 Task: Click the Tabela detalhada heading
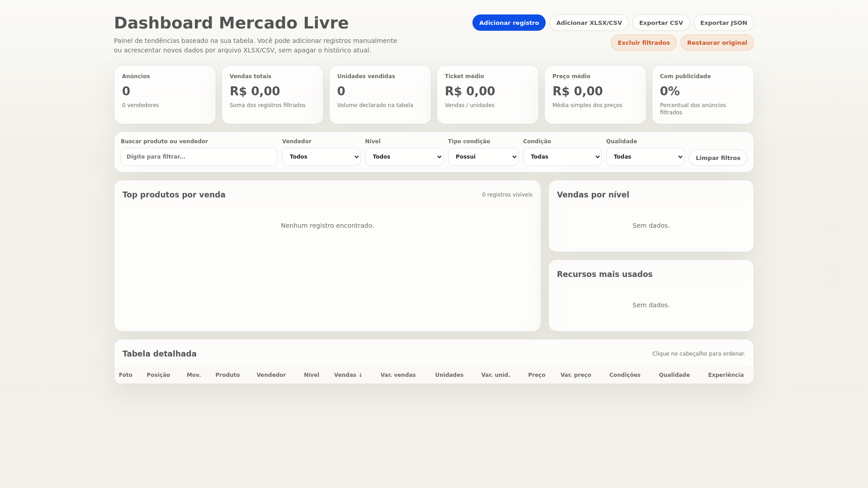click(159, 354)
